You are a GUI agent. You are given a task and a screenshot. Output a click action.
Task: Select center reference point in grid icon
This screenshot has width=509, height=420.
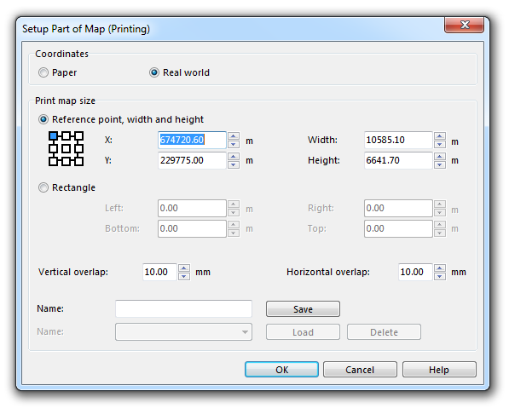coord(66,148)
